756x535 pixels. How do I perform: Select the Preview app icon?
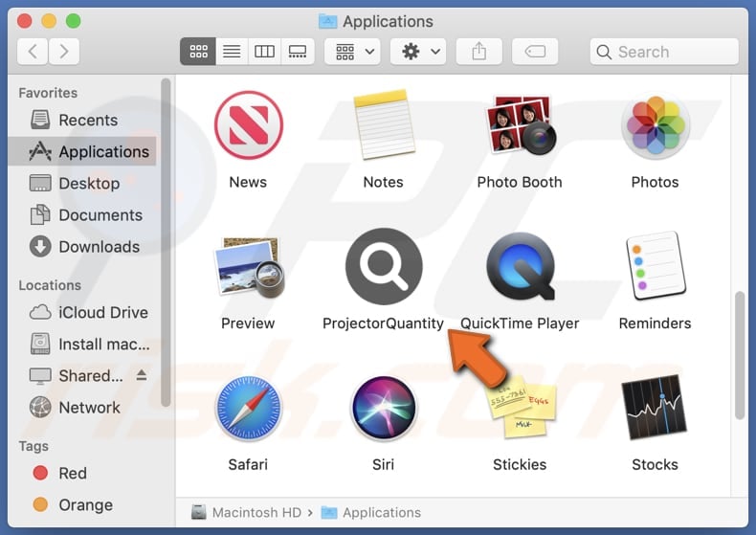point(249,266)
